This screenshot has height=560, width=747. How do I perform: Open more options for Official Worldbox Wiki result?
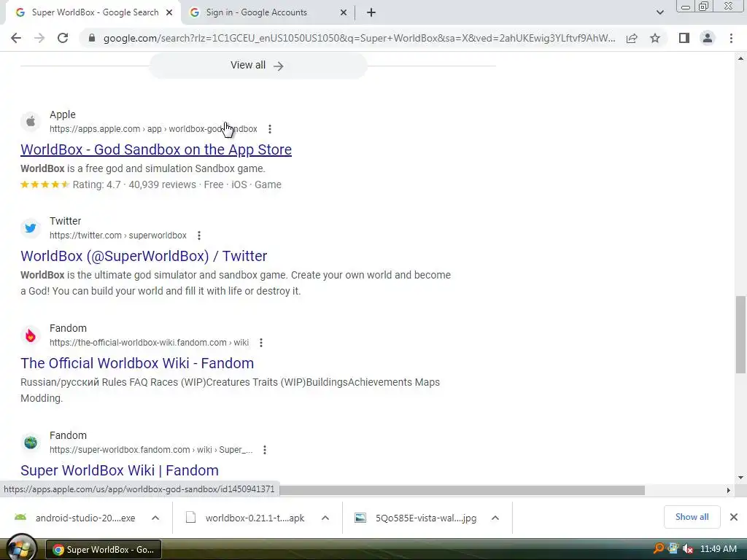pos(260,343)
